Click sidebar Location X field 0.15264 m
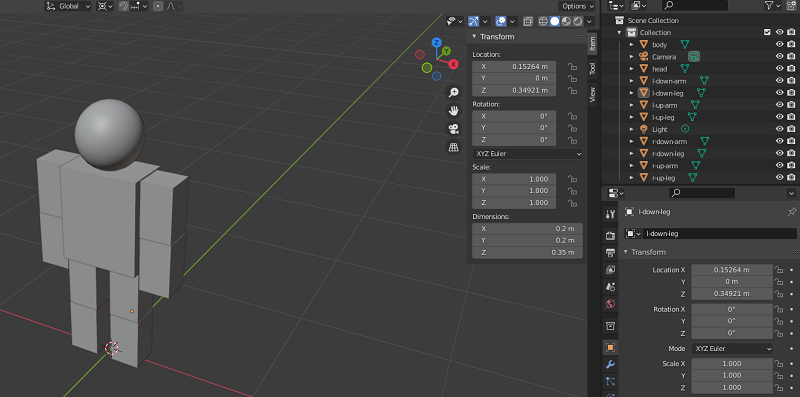 [514, 66]
